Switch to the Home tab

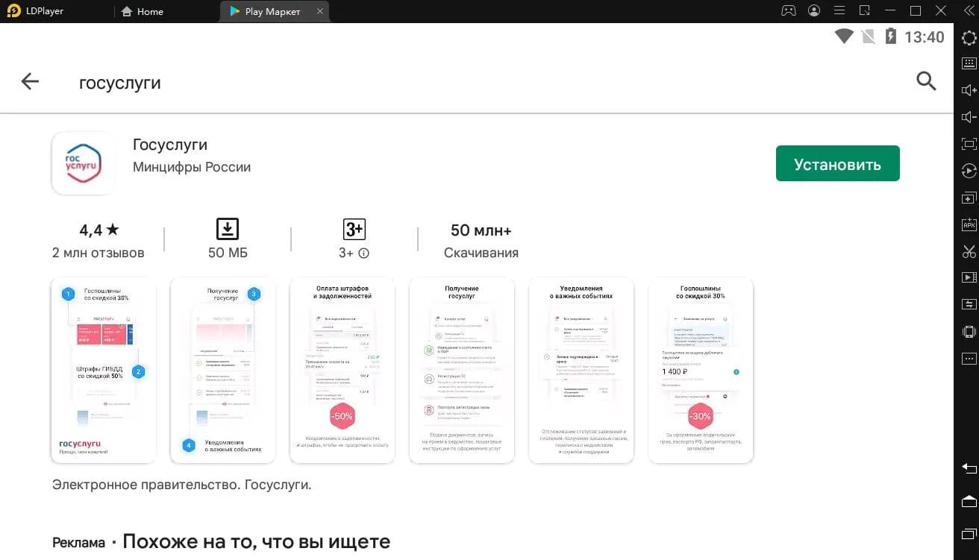142,11
